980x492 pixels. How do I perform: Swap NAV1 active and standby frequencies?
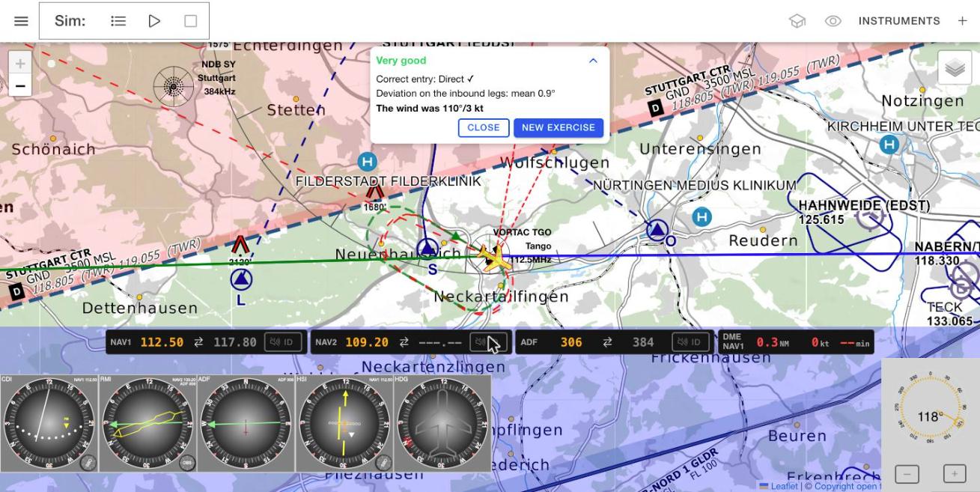pyautogui.click(x=198, y=342)
